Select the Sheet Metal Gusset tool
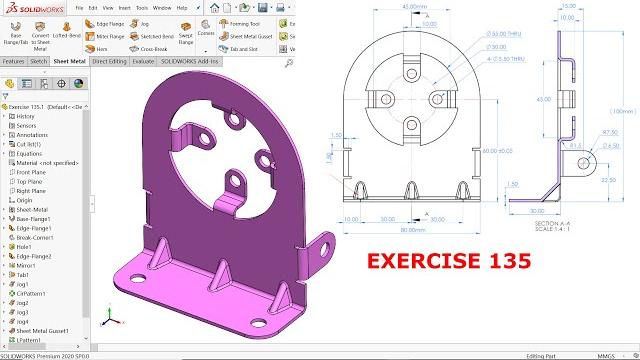Screen dimensions: 640x360 245,36
